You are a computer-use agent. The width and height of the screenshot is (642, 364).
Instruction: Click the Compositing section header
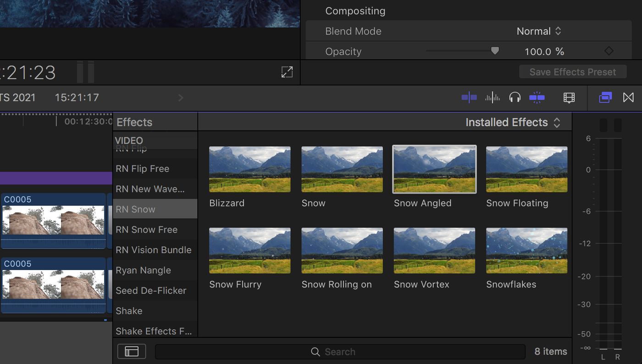(355, 11)
